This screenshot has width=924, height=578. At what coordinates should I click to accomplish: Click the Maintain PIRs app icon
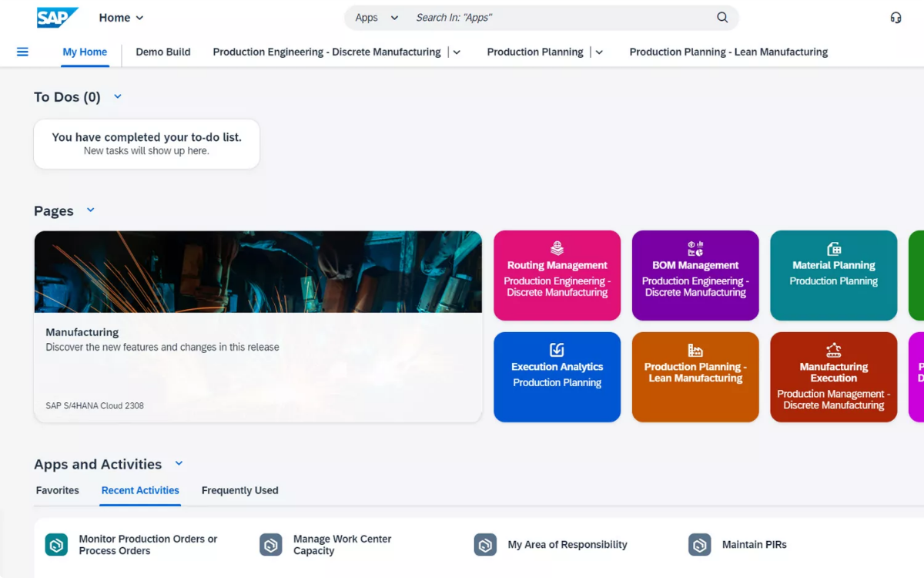pos(699,545)
